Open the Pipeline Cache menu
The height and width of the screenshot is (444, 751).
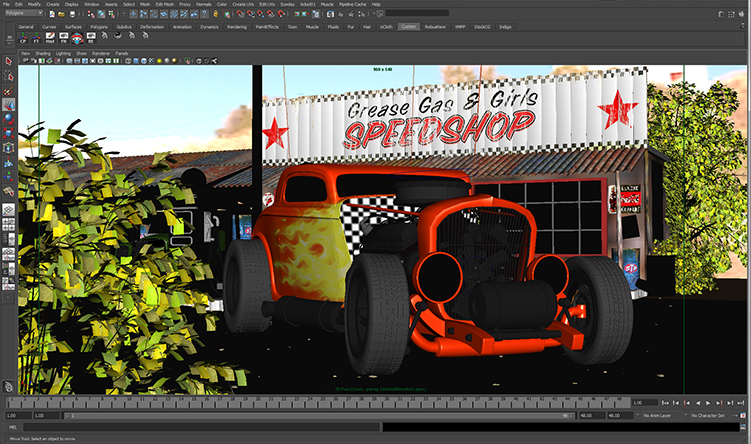click(x=353, y=4)
